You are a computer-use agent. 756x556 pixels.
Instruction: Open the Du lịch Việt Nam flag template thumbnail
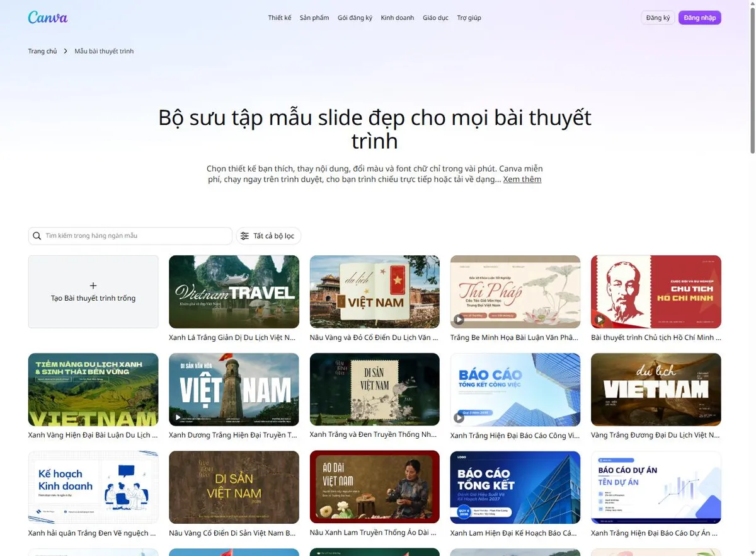click(375, 291)
